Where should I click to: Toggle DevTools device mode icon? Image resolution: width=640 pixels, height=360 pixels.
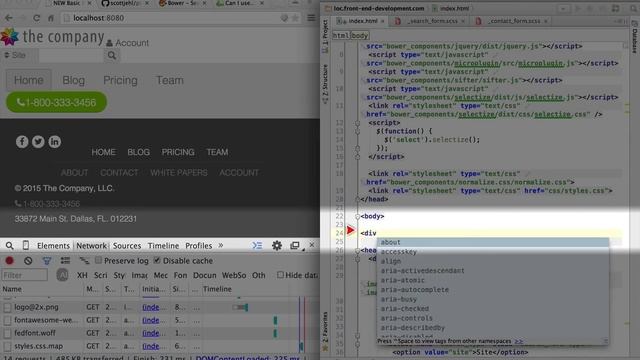pyautogui.click(x=26, y=245)
